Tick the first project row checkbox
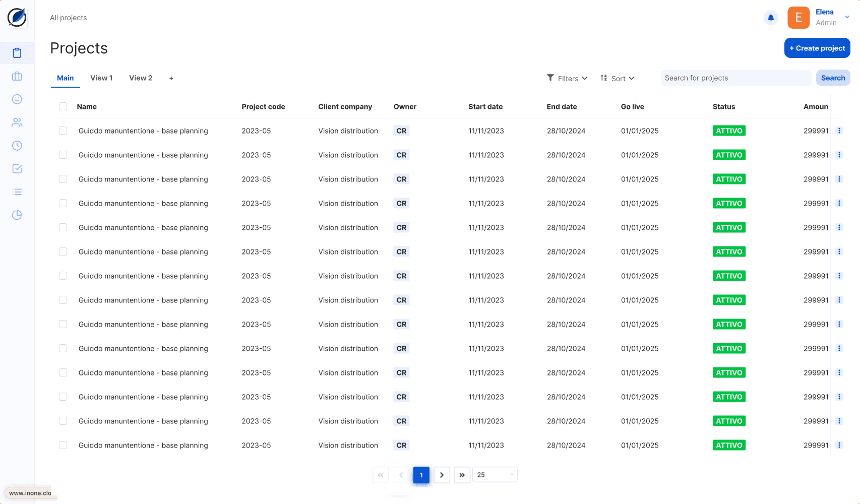 pos(63,131)
